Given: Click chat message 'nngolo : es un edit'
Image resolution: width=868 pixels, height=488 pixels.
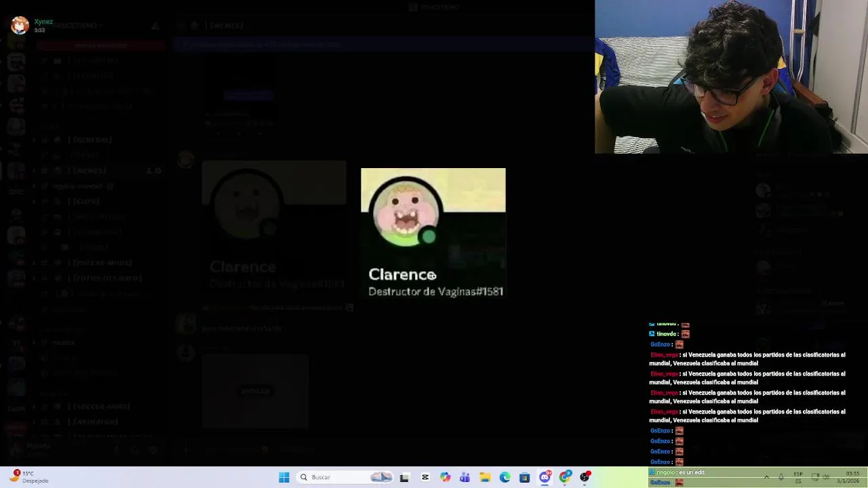Looking at the screenshot, I should pyautogui.click(x=677, y=472).
